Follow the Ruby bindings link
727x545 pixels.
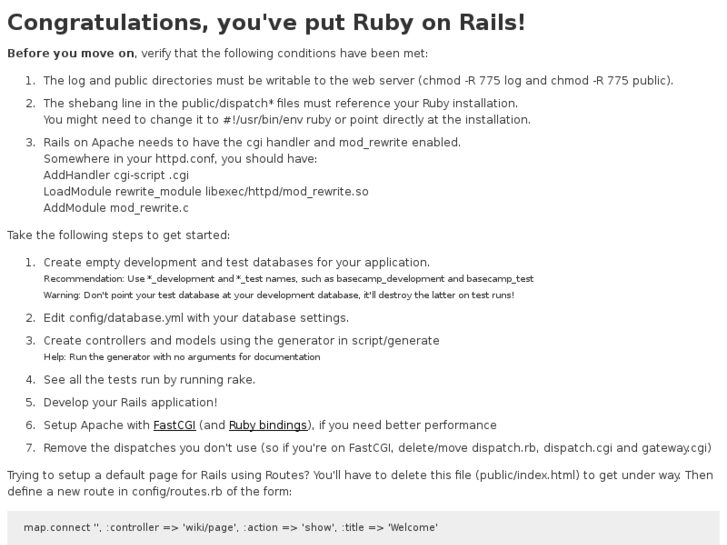[x=268, y=425]
